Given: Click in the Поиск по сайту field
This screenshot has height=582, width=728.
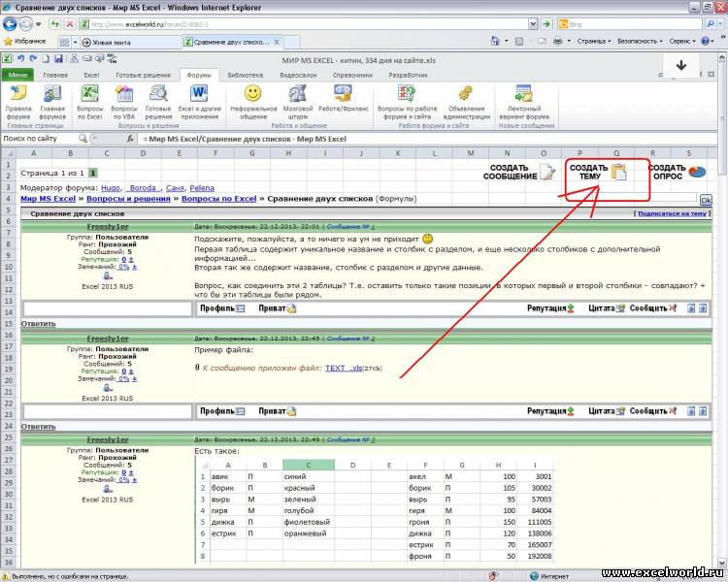Looking at the screenshot, I should (40, 139).
